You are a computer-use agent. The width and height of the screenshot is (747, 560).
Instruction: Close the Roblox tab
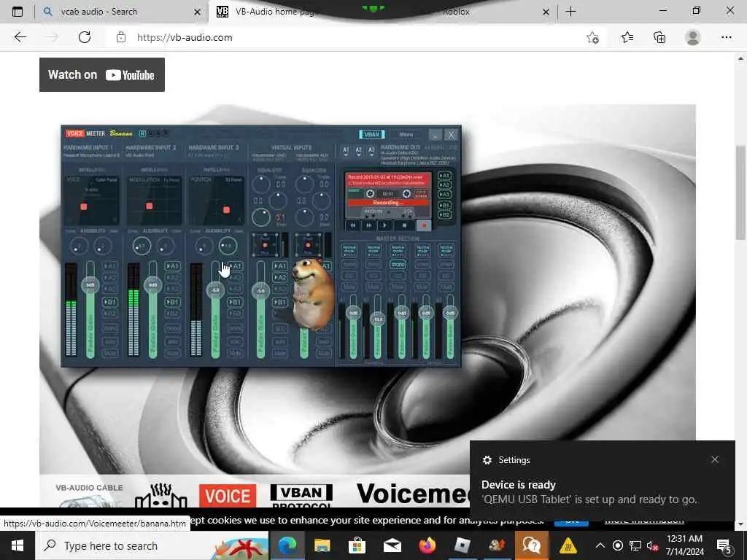coord(546,12)
